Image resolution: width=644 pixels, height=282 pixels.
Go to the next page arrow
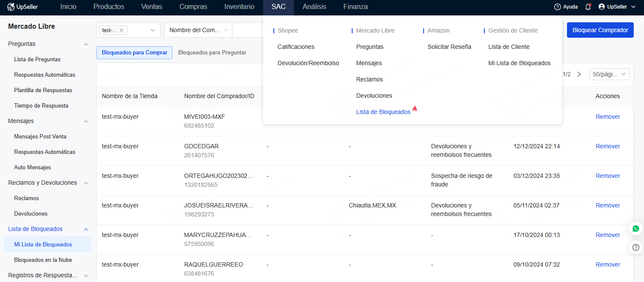coord(579,74)
